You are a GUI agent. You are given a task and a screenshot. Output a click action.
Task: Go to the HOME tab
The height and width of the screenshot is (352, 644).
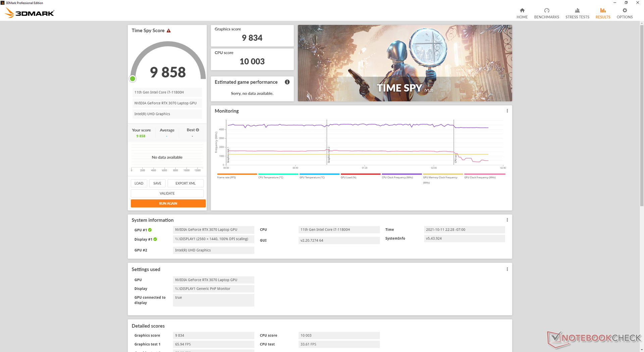[x=522, y=13]
